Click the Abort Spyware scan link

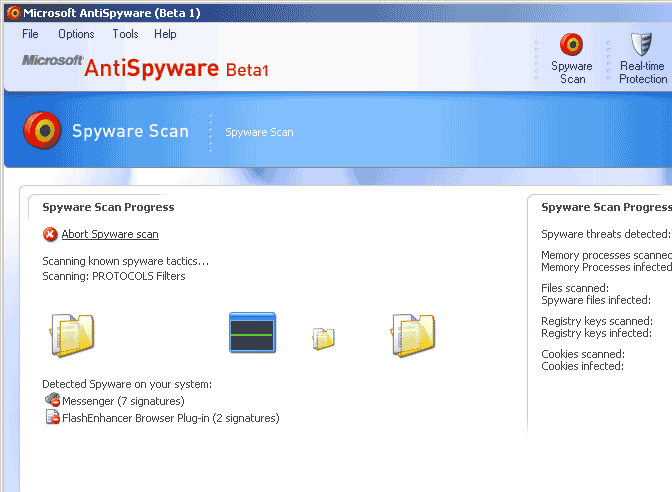coord(110,234)
